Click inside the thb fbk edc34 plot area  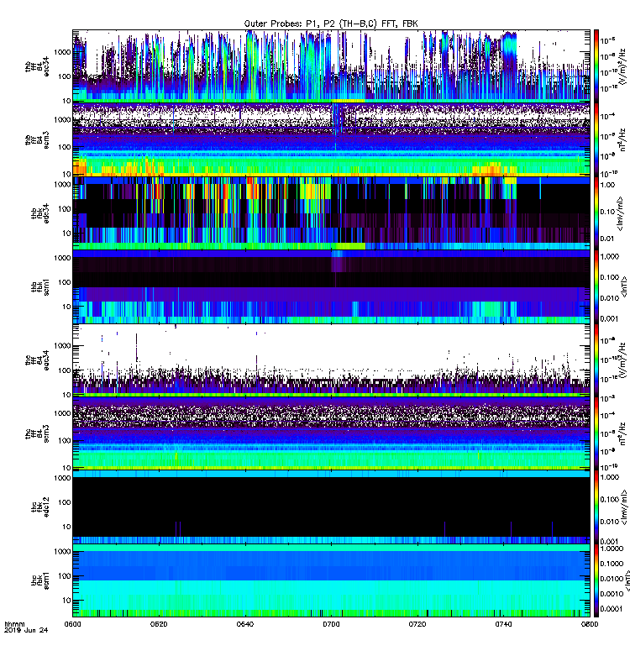click(331, 213)
